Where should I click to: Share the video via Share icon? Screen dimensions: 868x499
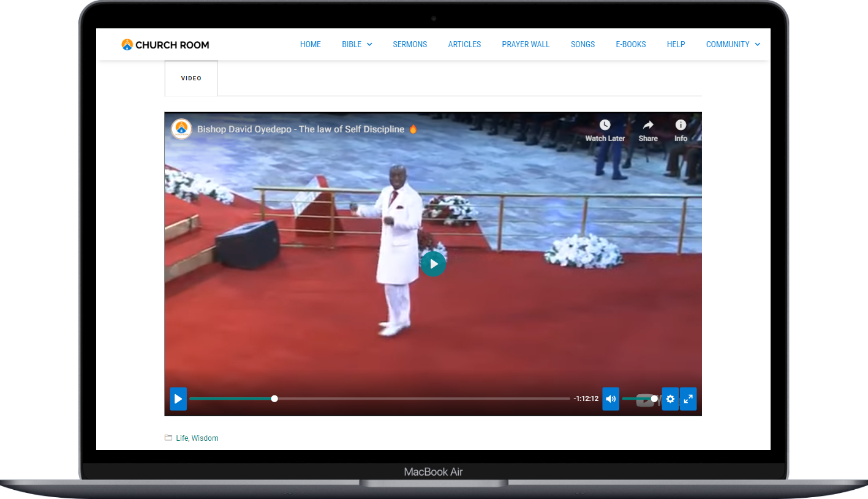point(648,131)
